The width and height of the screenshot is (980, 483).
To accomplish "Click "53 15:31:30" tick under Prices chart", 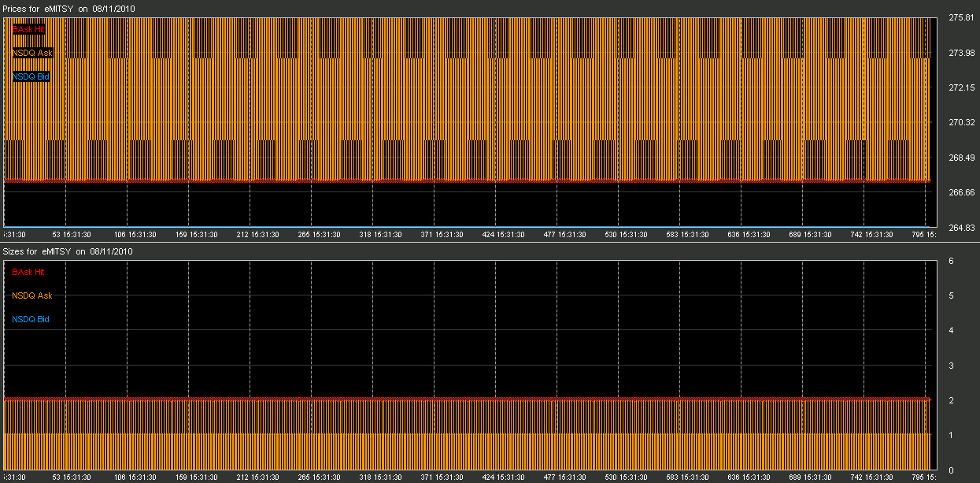I will (x=72, y=234).
